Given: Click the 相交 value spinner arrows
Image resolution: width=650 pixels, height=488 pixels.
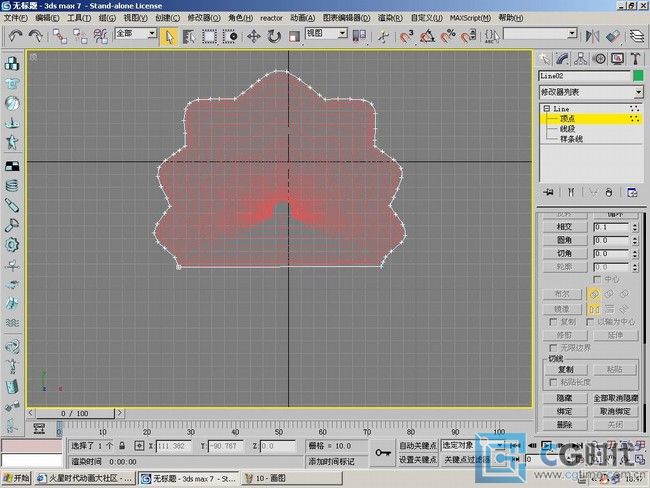Looking at the screenshot, I should pos(635,227).
